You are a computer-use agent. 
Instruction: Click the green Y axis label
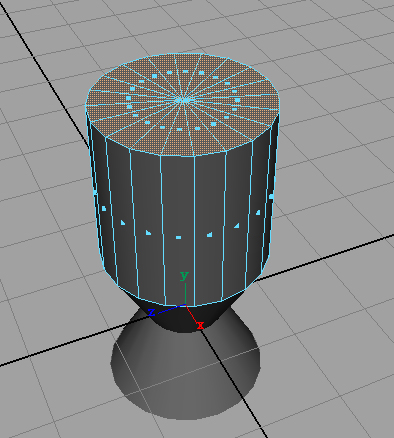(184, 276)
